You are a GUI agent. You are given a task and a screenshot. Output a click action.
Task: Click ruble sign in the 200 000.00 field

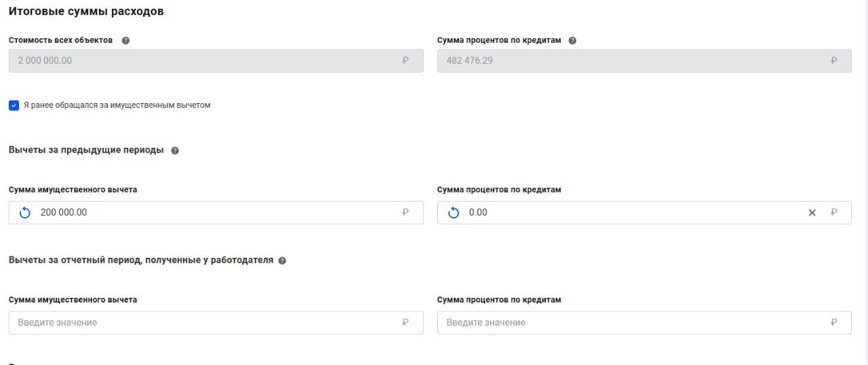(406, 213)
